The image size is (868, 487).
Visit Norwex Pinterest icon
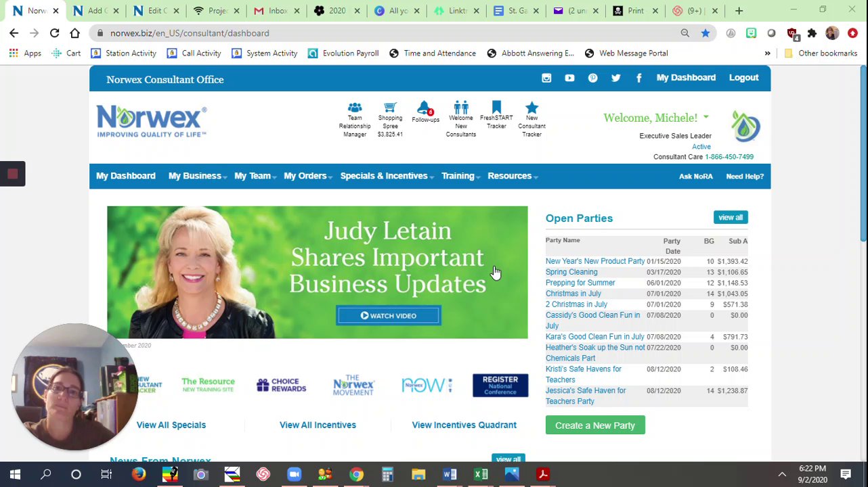tap(592, 78)
